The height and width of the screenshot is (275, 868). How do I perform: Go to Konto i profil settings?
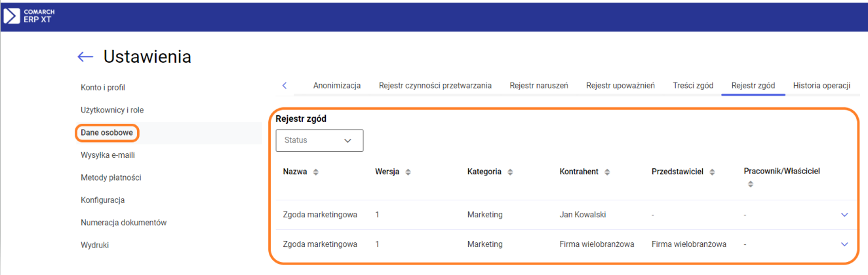(103, 88)
